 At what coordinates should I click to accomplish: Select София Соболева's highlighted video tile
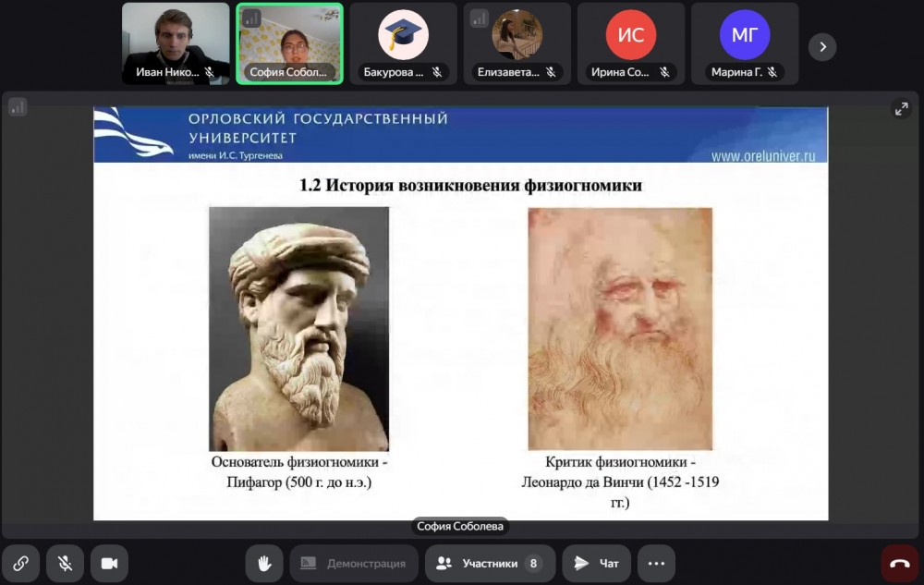tap(289, 43)
